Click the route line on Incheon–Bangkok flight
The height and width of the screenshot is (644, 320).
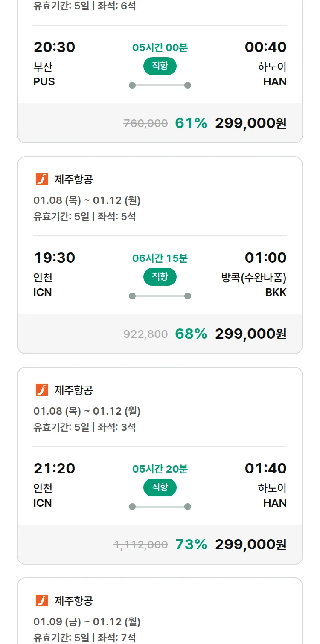[160, 296]
